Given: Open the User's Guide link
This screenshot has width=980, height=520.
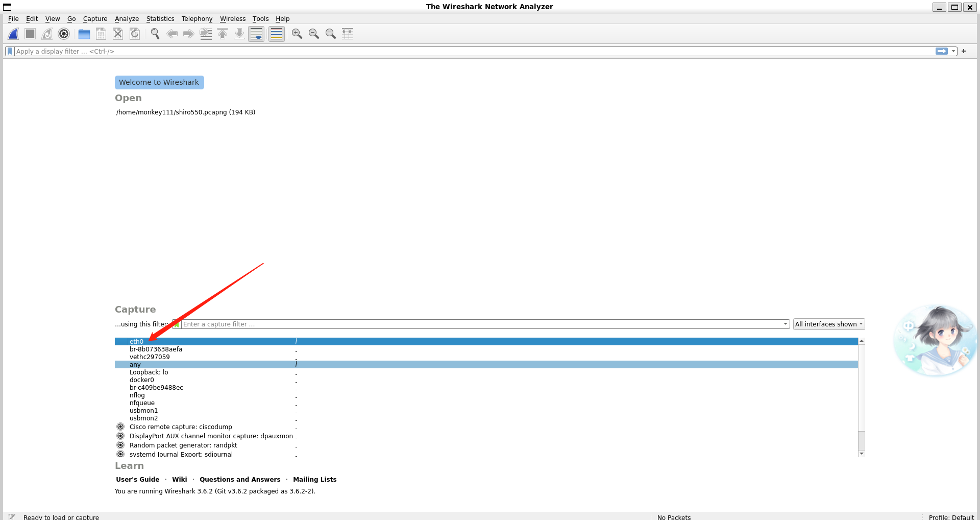Looking at the screenshot, I should tap(137, 480).
